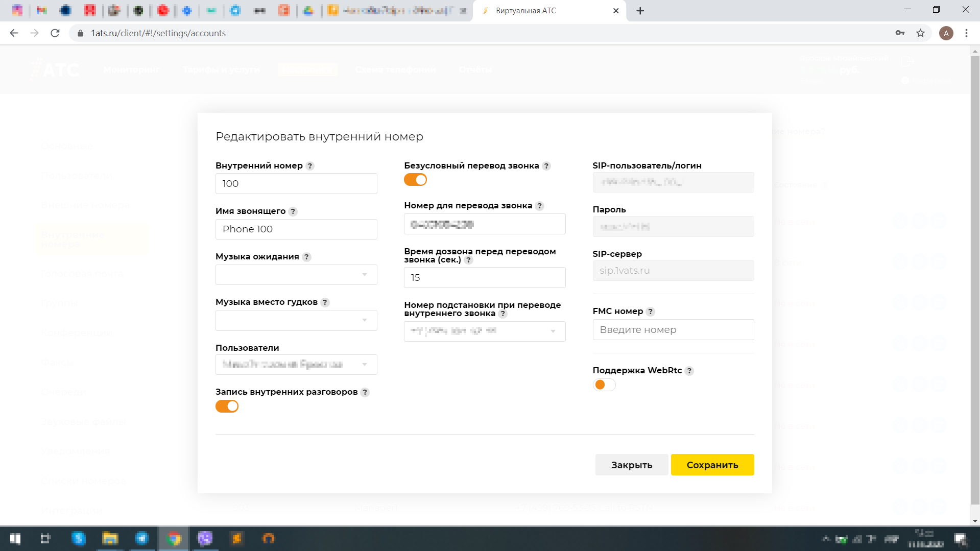The width and height of the screenshot is (980, 551).
Task: Turn off Запись внутренних разговоров
Action: click(227, 406)
